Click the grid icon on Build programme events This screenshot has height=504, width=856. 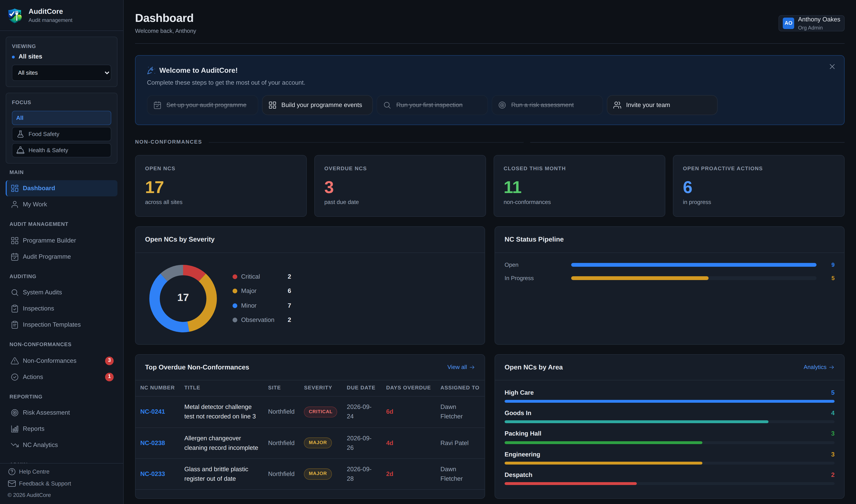pos(272,105)
